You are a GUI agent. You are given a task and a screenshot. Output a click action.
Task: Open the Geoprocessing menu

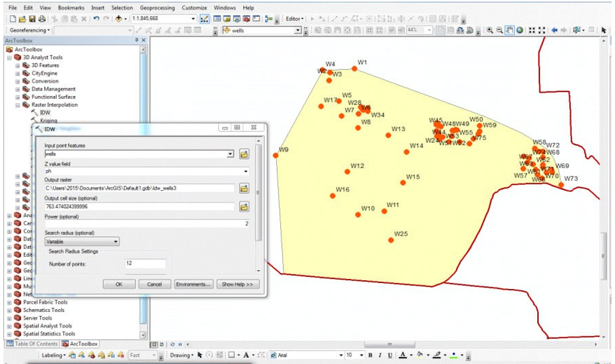[x=157, y=7]
